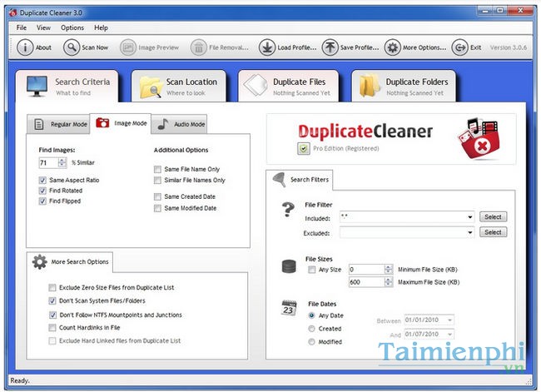Screen dimensions: 541x392
Task: Open the View menu
Action: (43, 27)
